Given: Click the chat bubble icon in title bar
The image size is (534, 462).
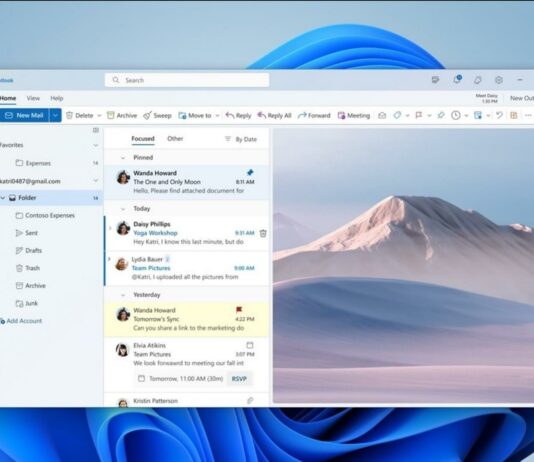Looking at the screenshot, I should pyautogui.click(x=435, y=80).
